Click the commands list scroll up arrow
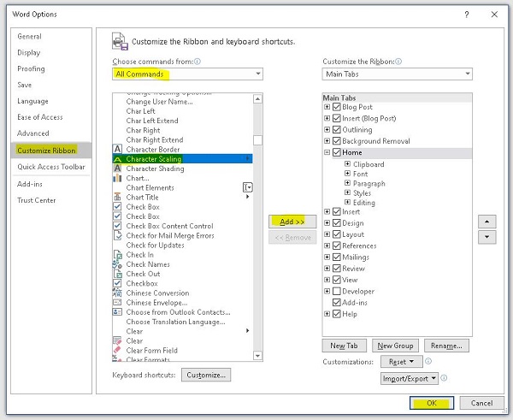Screen dimensions: 513x420 [x=258, y=98]
